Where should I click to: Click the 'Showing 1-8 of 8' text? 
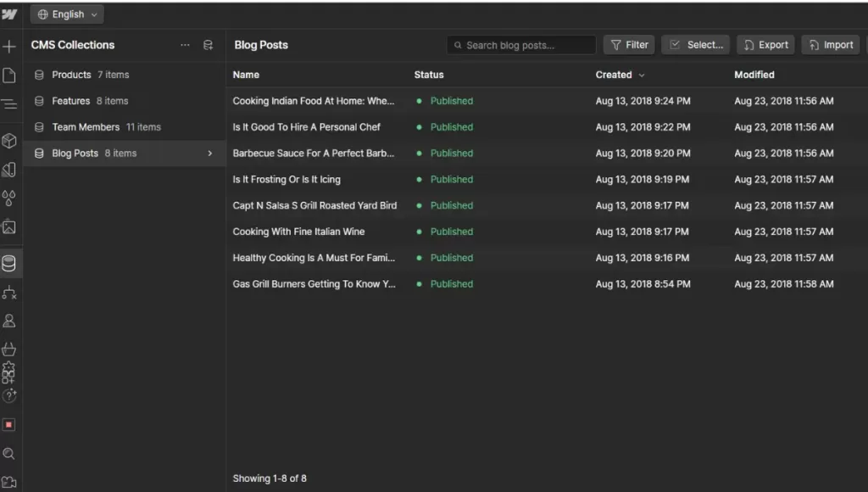[x=270, y=478]
